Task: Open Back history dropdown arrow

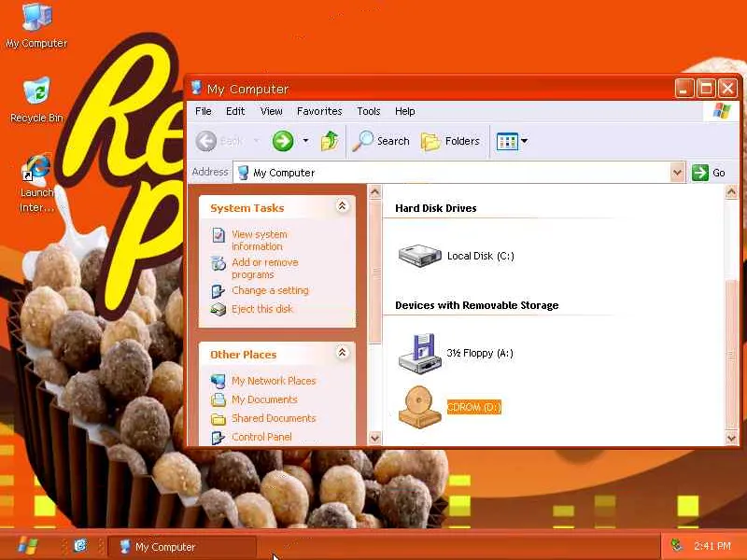Action: pyautogui.click(x=256, y=141)
